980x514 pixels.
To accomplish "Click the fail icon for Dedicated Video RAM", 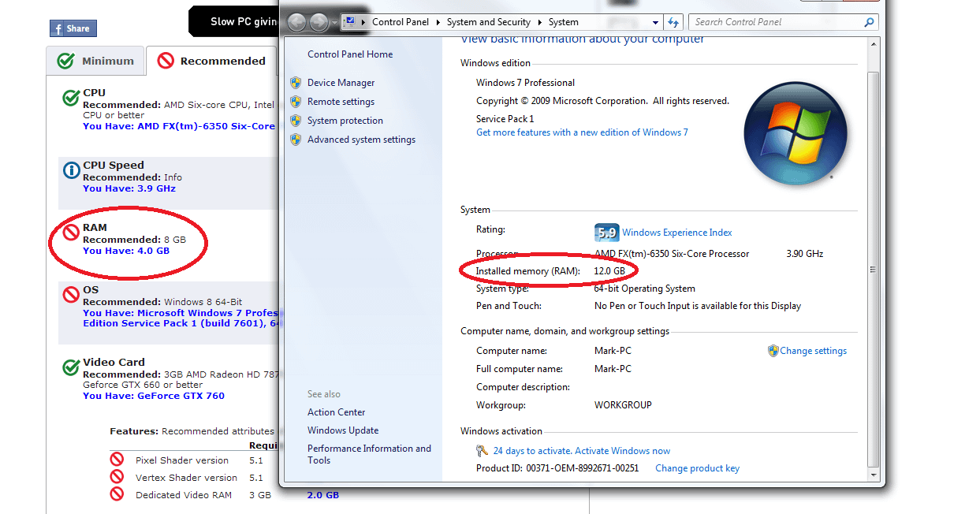I will click(x=117, y=494).
